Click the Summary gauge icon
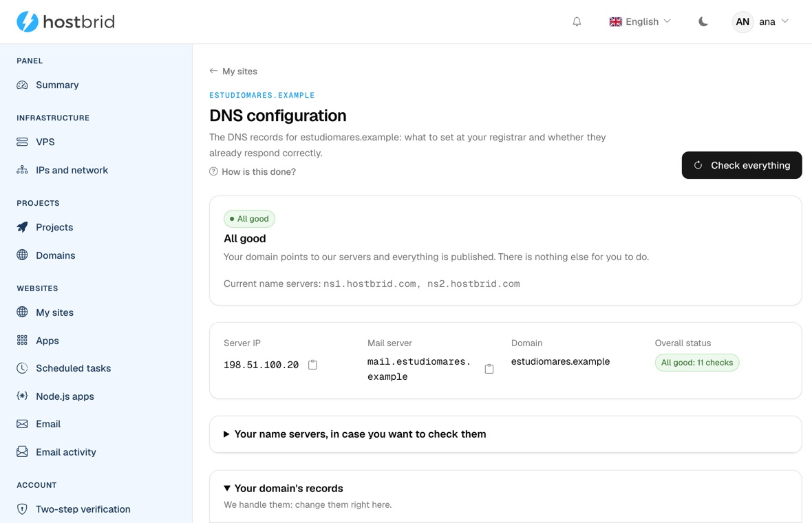This screenshot has width=812, height=523. point(22,85)
